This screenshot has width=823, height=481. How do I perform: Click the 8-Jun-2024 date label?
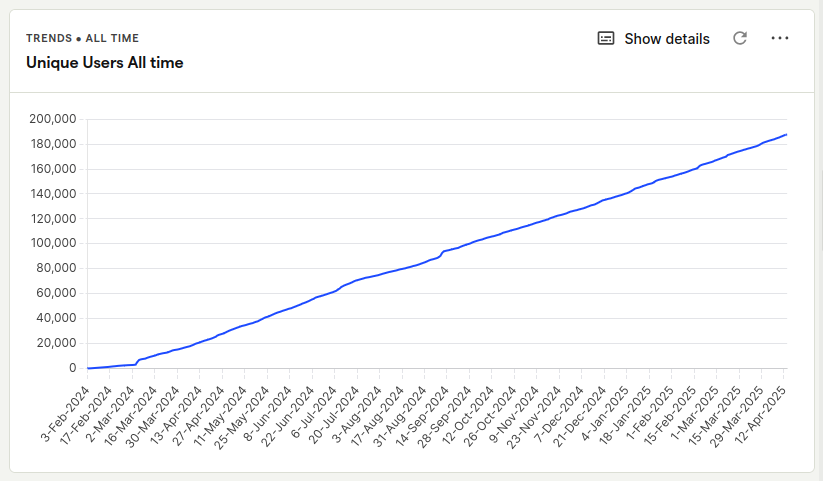[267, 415]
